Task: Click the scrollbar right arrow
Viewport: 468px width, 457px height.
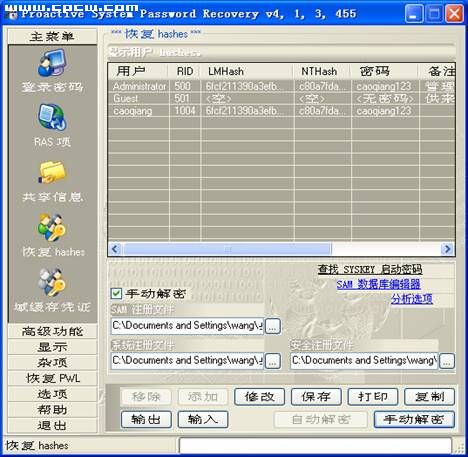Action: pyautogui.click(x=447, y=249)
